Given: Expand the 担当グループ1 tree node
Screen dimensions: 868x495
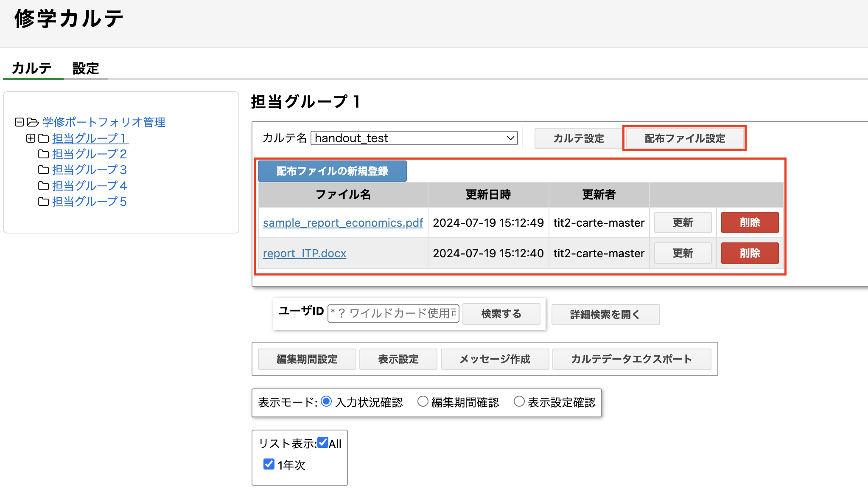Looking at the screenshot, I should [31, 138].
